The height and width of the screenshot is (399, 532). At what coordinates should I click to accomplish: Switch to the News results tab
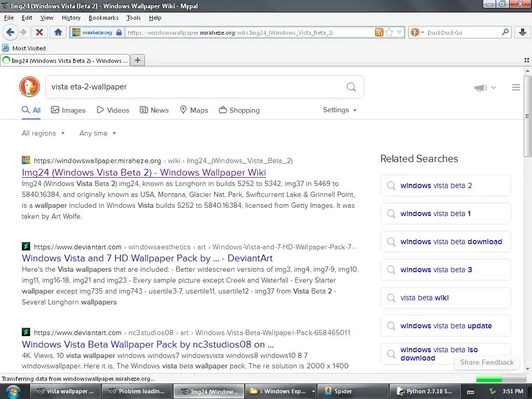pos(154,110)
